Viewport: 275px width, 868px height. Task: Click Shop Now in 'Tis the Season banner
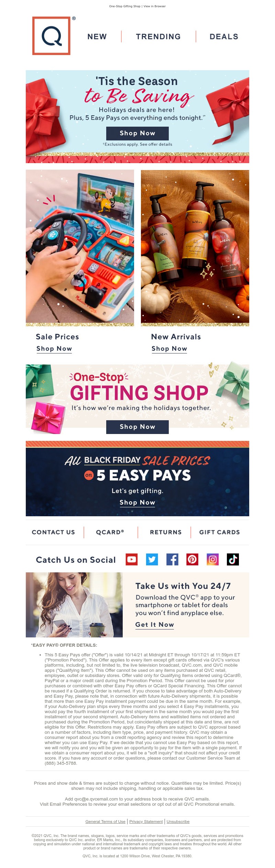click(137, 133)
